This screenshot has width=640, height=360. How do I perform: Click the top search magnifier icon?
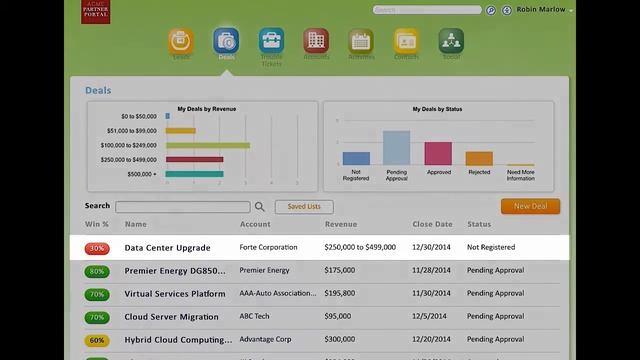491,10
